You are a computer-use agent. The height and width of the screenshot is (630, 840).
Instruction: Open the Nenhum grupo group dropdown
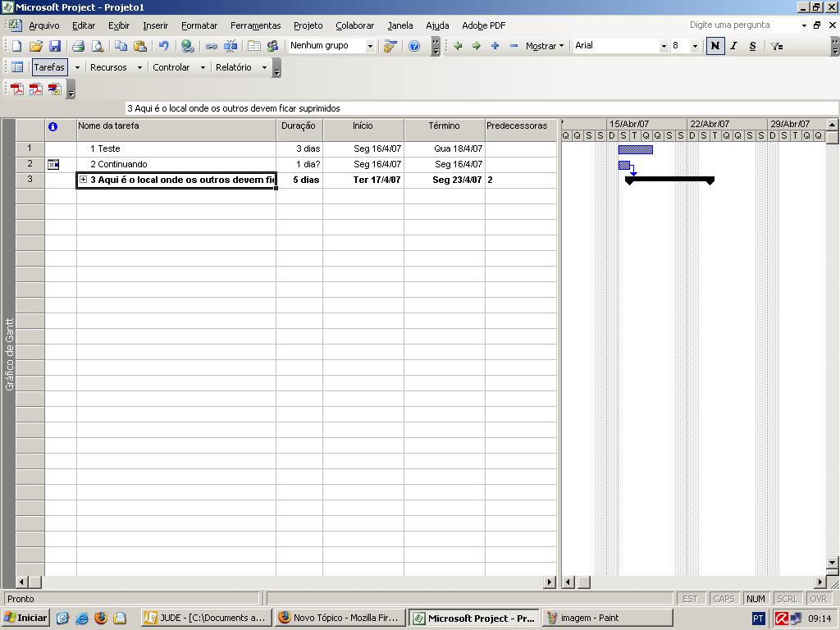370,46
